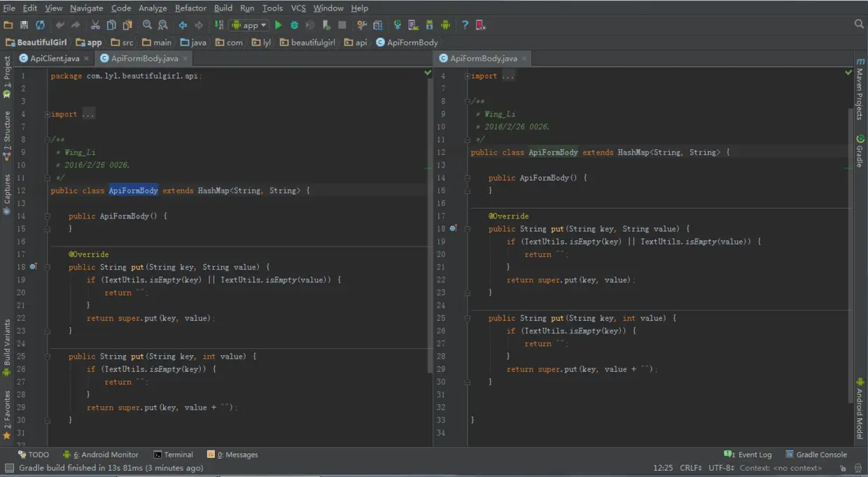Screen dimensions: 868x477
Task: Toggle the Project tool window
Action: pyautogui.click(x=7, y=77)
